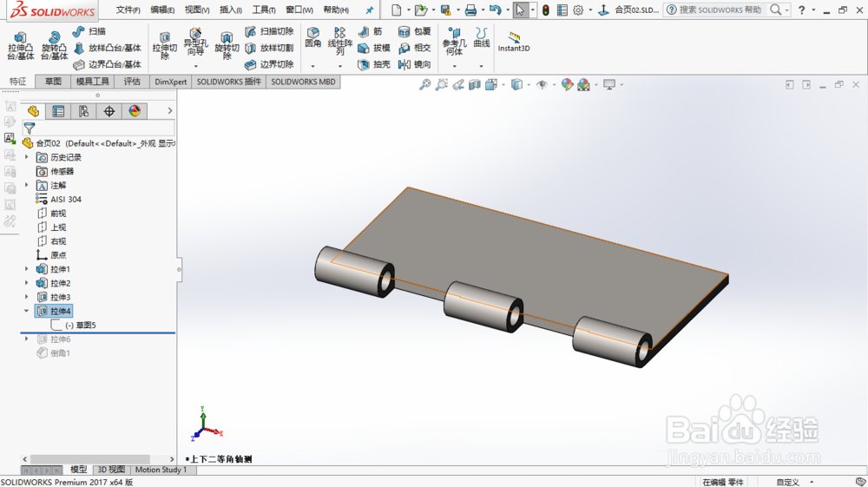Image resolution: width=868 pixels, height=487 pixels.
Task: Switch to the SOLIDWORKS MBD tab
Action: (303, 82)
